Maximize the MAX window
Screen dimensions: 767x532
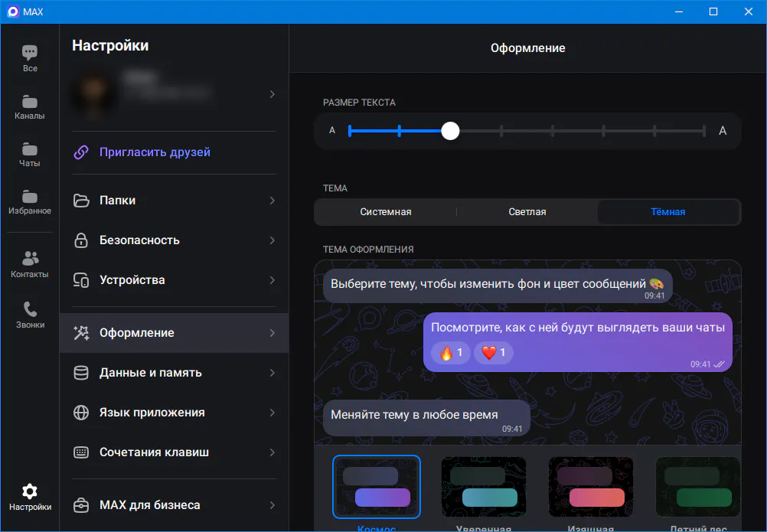point(713,11)
